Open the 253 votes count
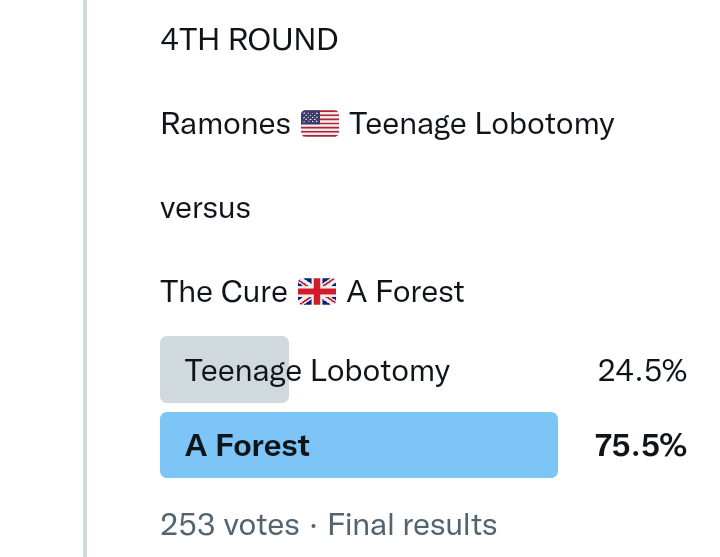This screenshot has height=557, width=720. 229,525
